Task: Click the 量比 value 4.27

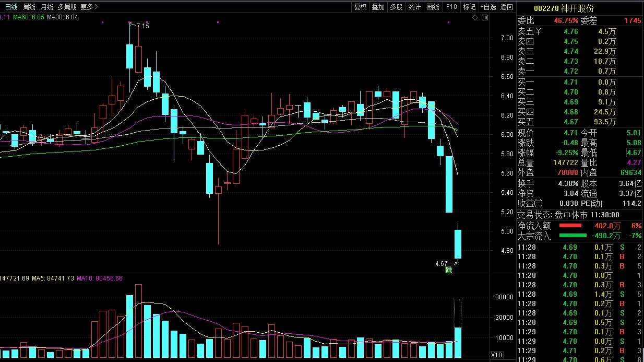Action: [634, 162]
